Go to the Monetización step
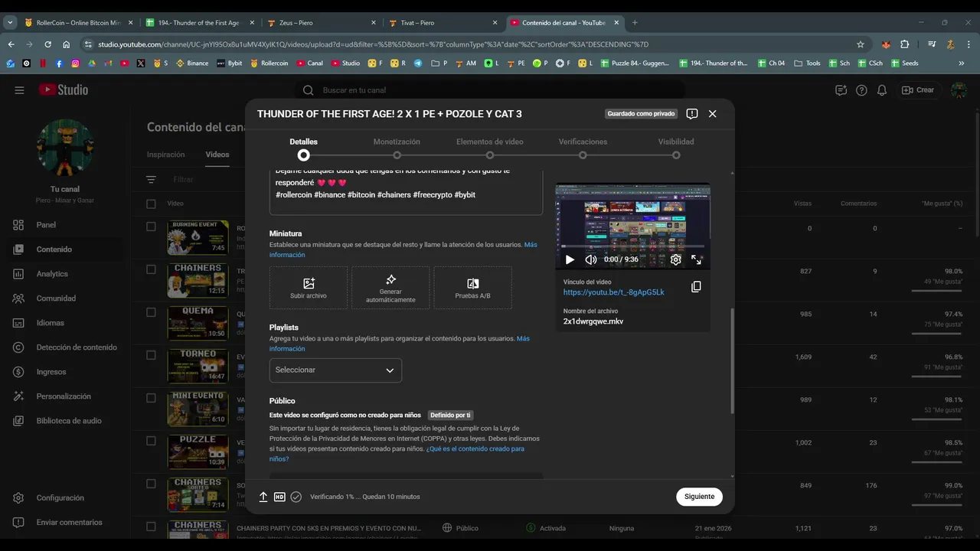Screen dimensions: 980x551 coord(397,148)
